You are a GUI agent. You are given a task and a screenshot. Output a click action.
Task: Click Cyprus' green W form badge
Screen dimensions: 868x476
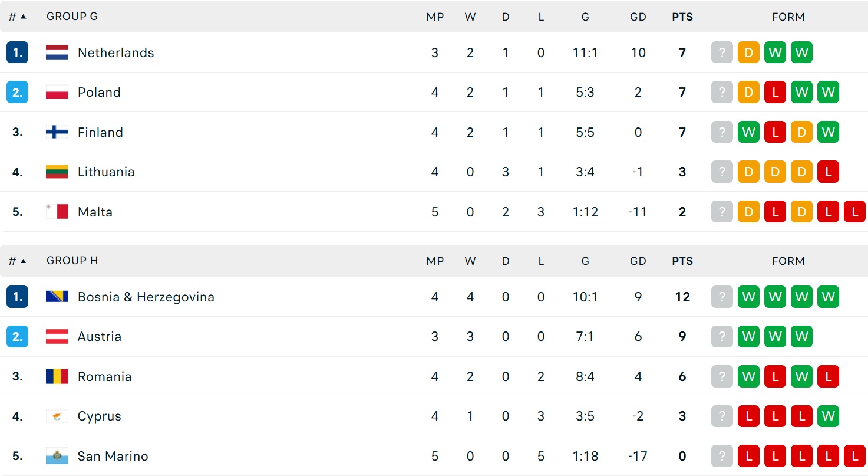tap(828, 416)
